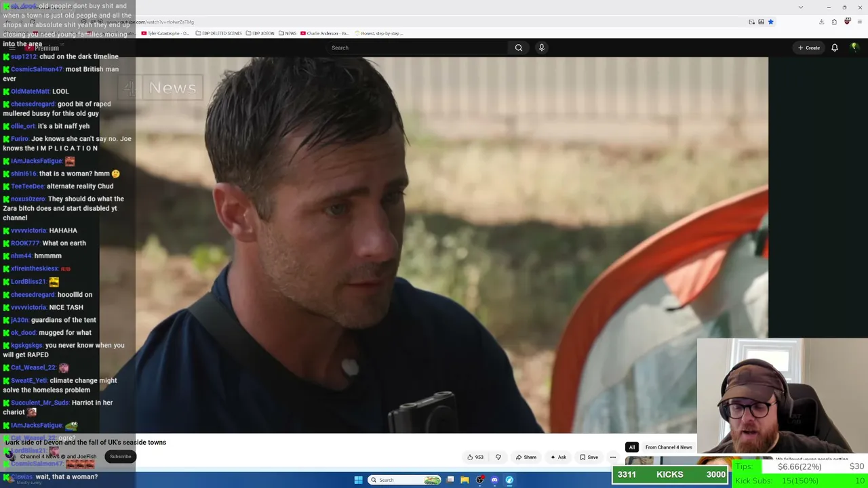This screenshot has height=488, width=868.
Task: Like the video with 953 likes
Action: point(475,457)
